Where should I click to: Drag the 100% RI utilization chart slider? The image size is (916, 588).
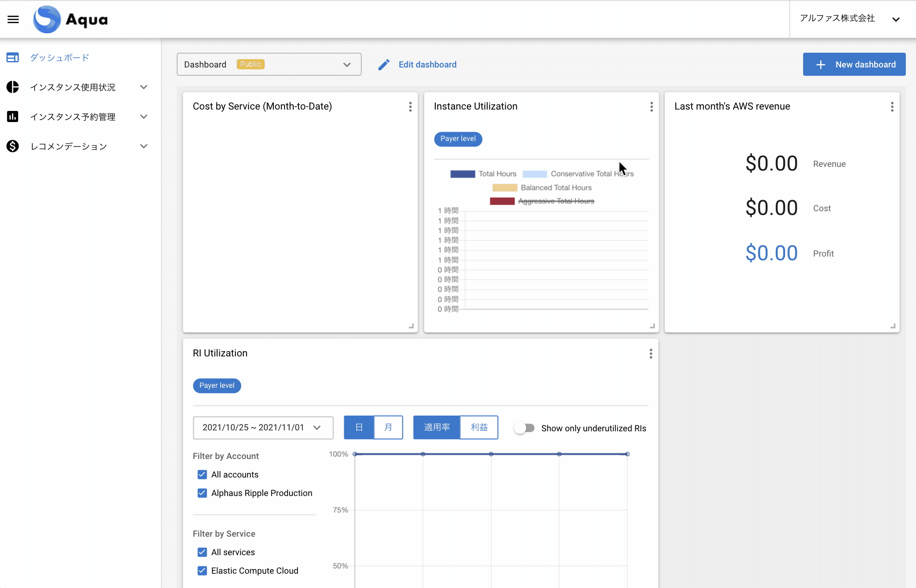[x=627, y=454]
